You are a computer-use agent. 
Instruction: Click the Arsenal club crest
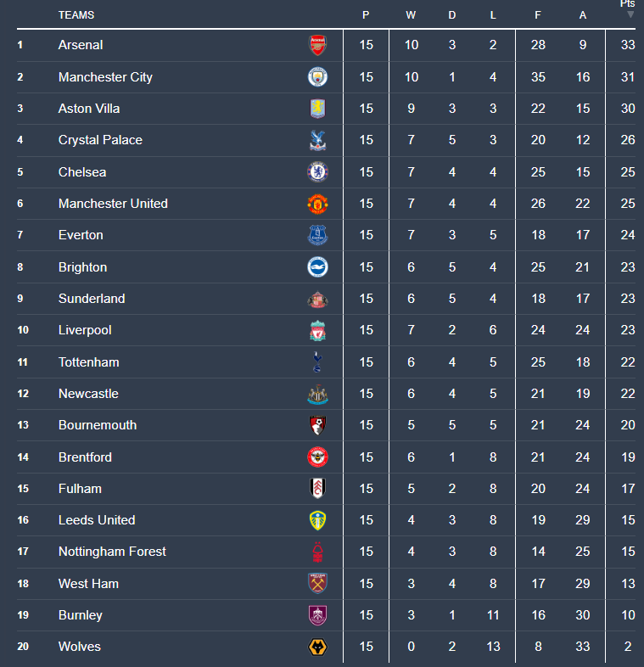click(x=316, y=45)
